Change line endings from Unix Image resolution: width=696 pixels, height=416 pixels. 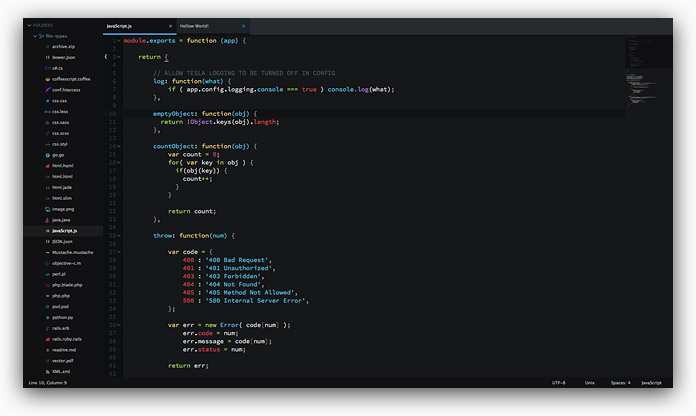(589, 383)
